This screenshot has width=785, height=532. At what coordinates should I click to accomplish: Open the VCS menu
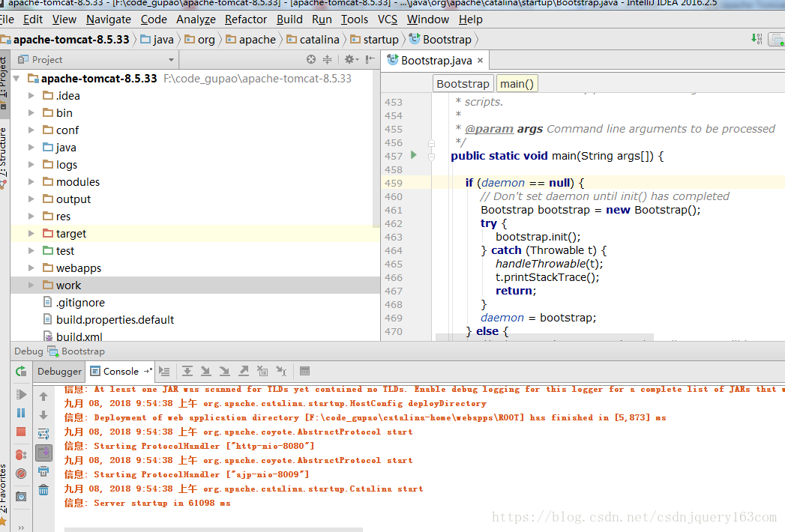[x=388, y=19]
